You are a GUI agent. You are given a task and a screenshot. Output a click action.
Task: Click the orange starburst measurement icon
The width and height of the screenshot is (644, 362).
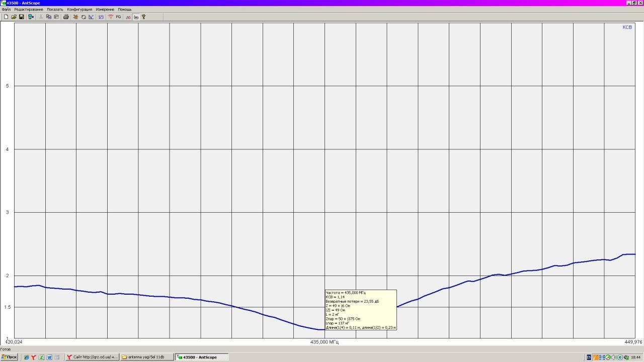[x=75, y=17]
